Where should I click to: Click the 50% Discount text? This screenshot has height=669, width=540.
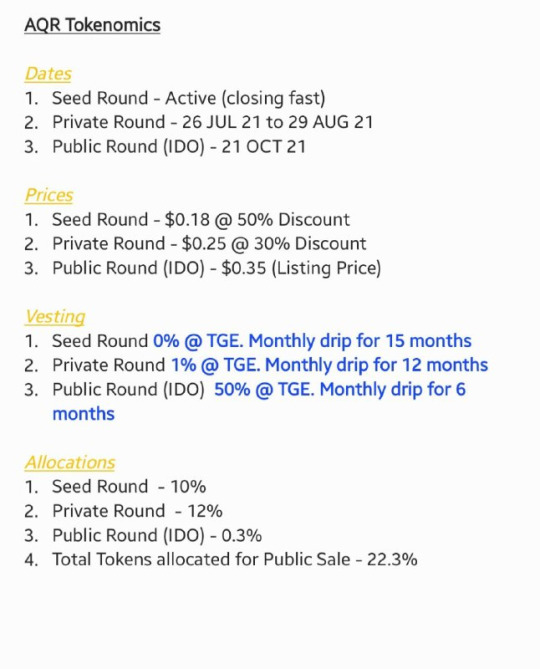click(293, 219)
